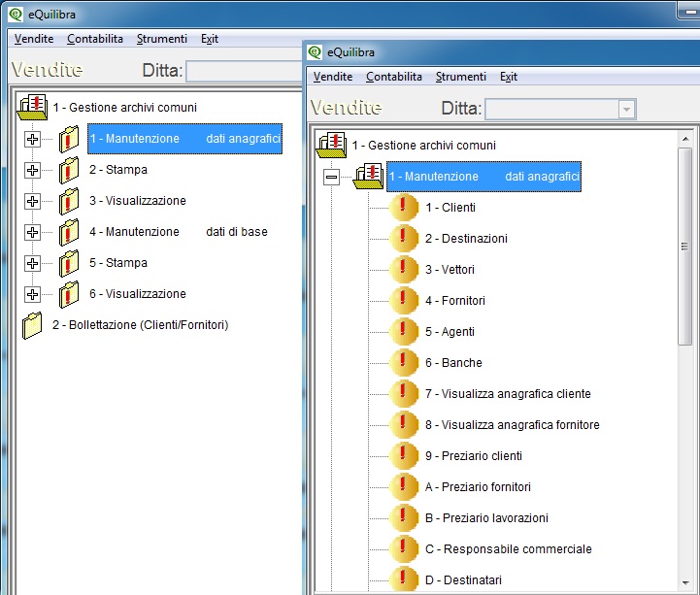Screen dimensions: 700x595
Task: Click the Responsabile commerciale icon
Action: [404, 549]
